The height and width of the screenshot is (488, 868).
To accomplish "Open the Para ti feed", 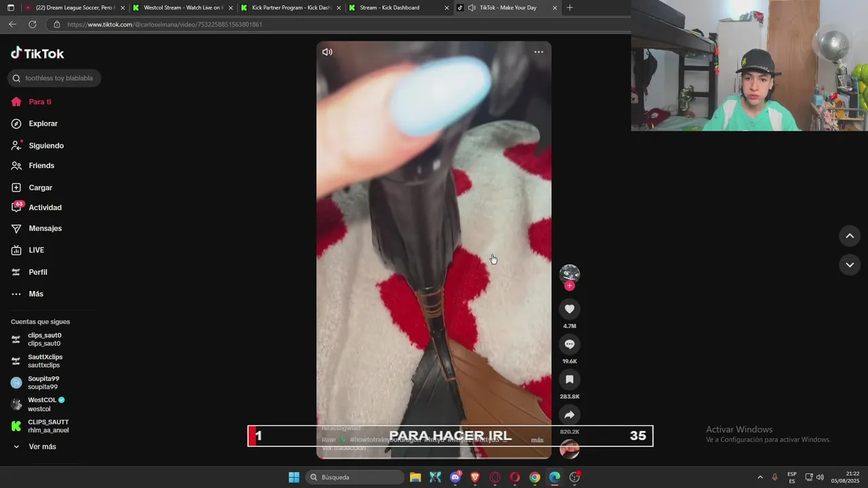I will point(31,102).
